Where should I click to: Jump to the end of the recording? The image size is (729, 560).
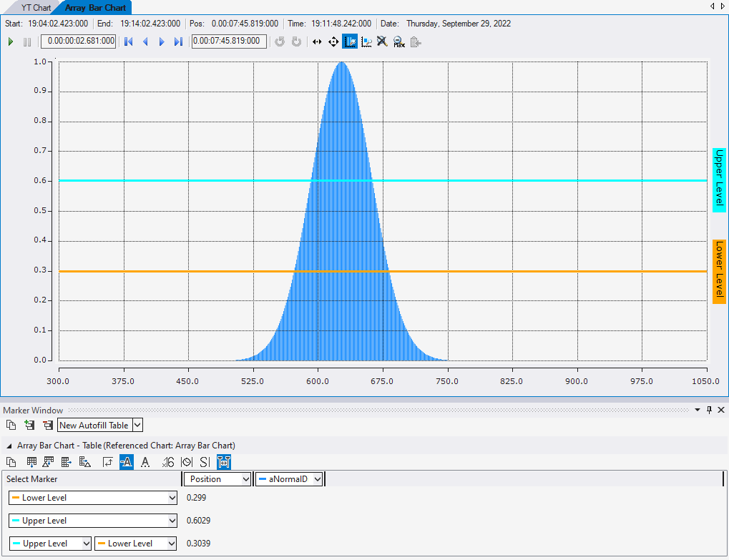tap(178, 41)
